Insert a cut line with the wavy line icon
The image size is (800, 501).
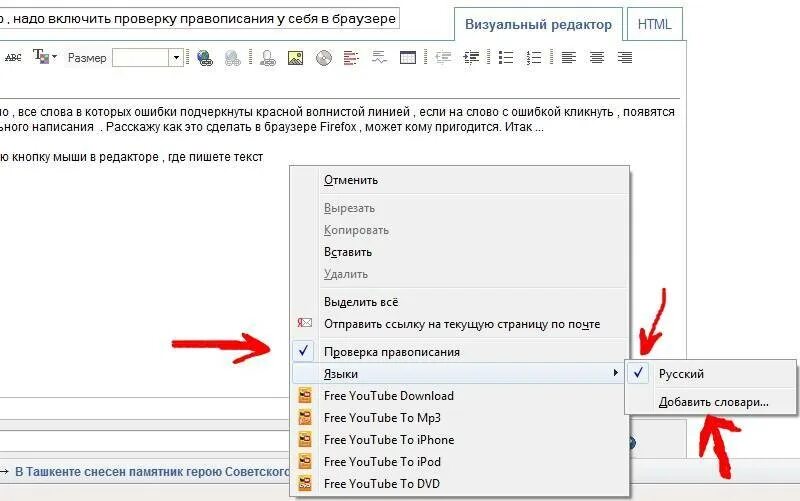coord(379,58)
